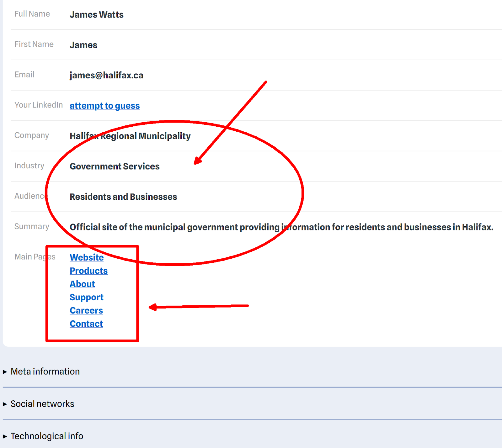Click the email address james@halifax.ca
The height and width of the screenshot is (448, 502).
106,75
